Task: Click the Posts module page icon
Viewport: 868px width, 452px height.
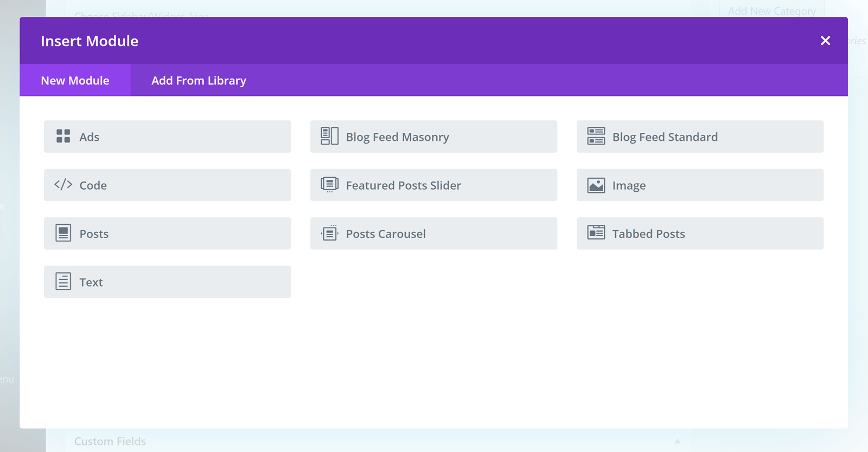Action: coord(63,233)
